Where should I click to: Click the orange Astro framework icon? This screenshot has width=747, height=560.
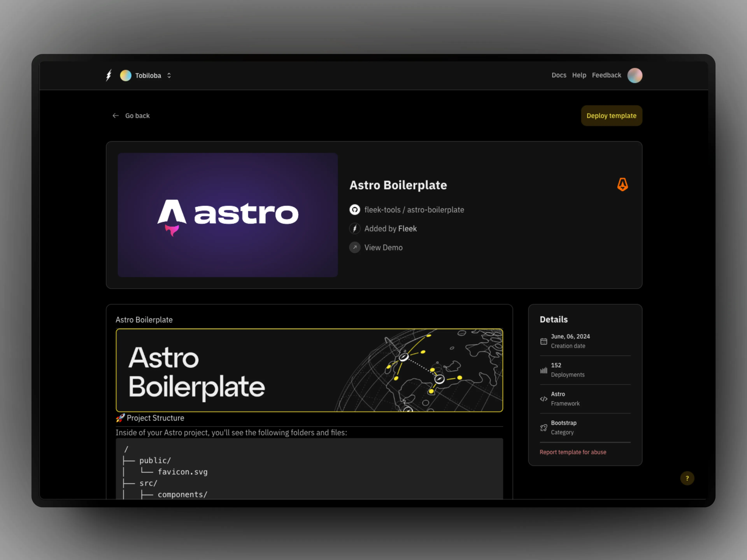[623, 184]
